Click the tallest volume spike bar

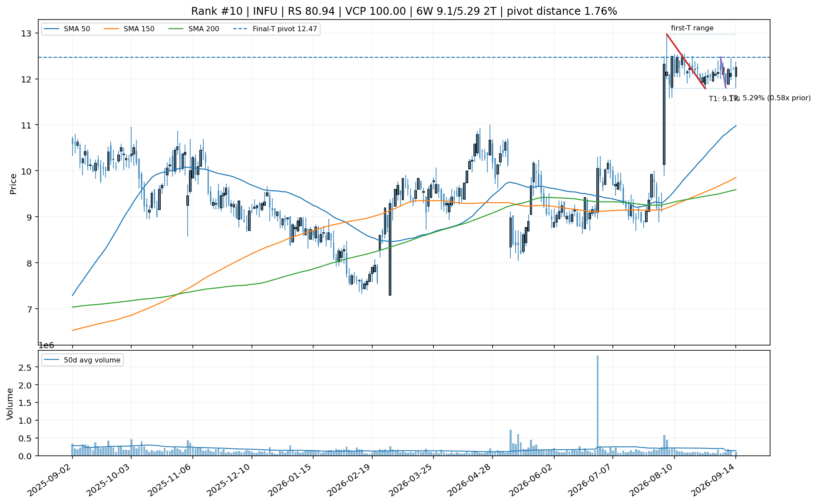598,405
